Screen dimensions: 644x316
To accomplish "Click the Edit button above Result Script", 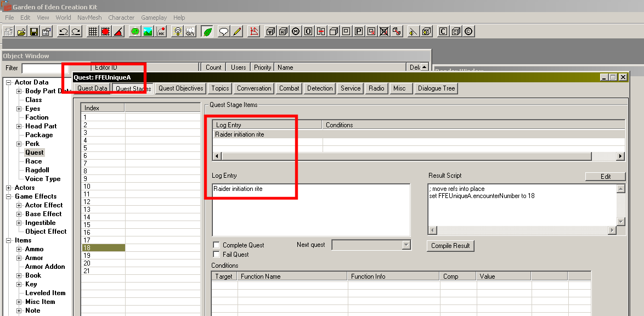I will (x=606, y=176).
